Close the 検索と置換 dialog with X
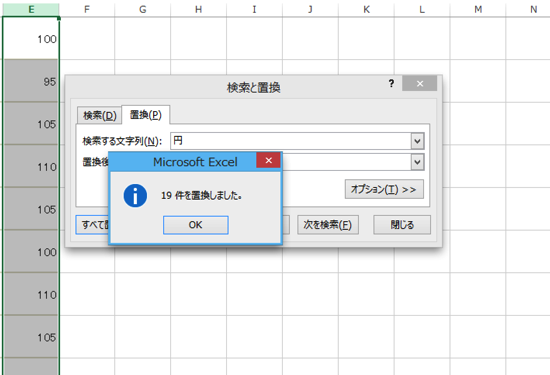The height and width of the screenshot is (375, 550). coord(420,83)
